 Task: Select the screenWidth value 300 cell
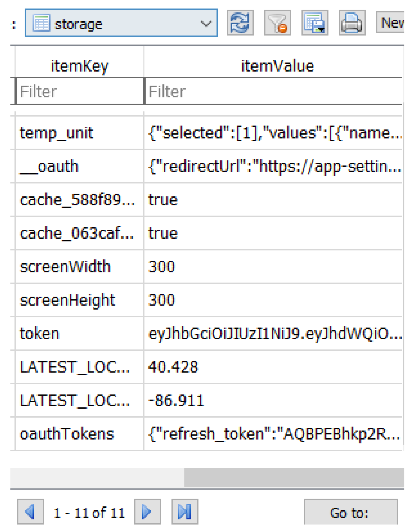click(273, 267)
